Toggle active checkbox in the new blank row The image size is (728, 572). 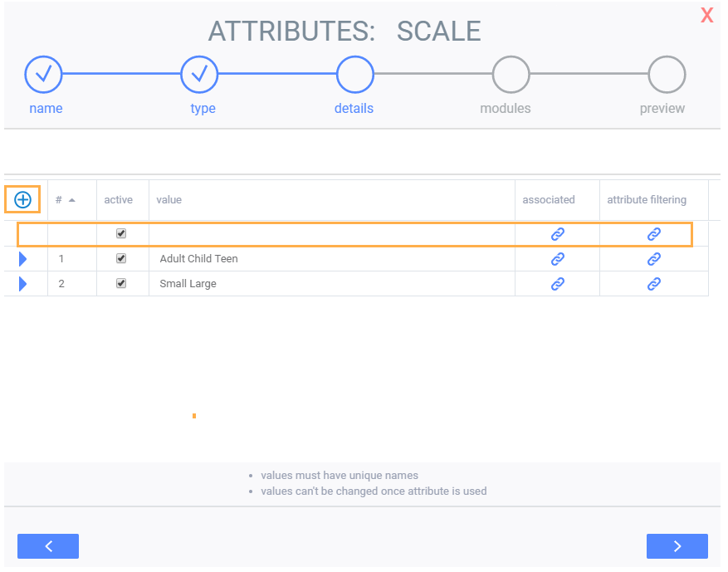pos(121,233)
